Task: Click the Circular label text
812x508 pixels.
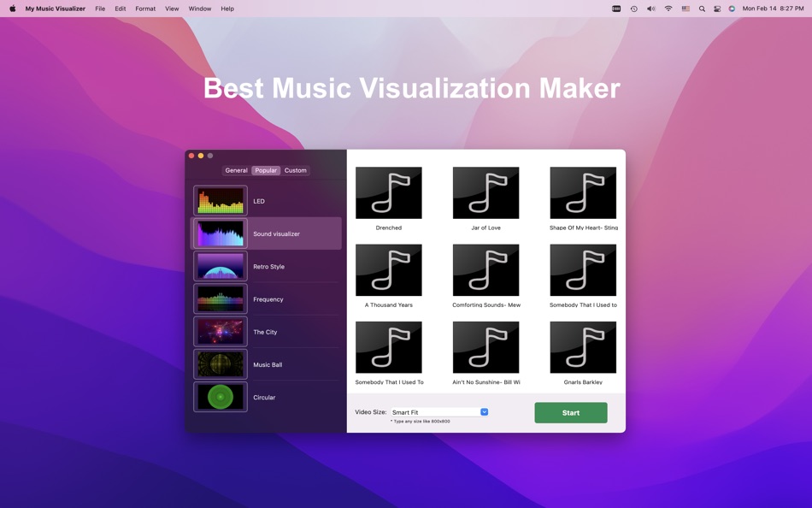Action: click(x=264, y=398)
